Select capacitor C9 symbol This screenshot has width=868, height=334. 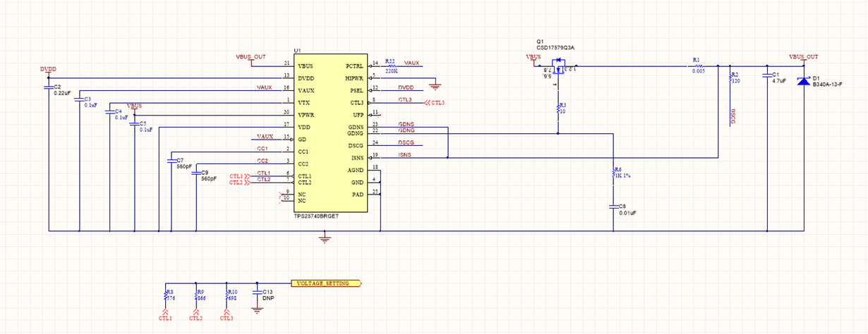[196, 173]
